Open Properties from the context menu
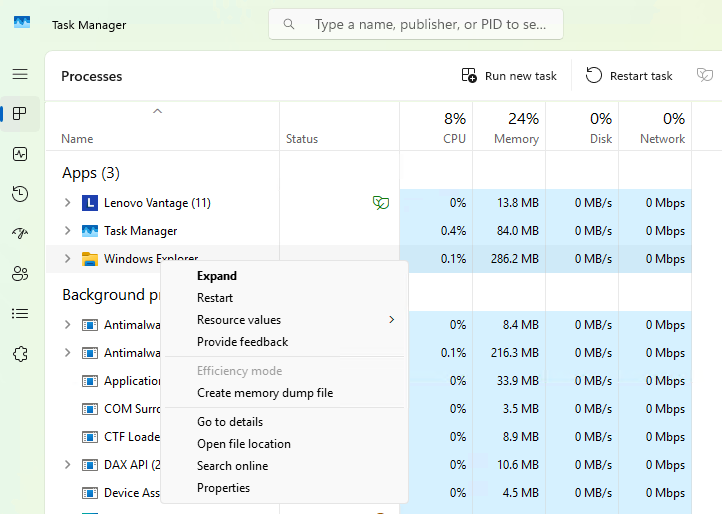Image resolution: width=722 pixels, height=514 pixels. 284,488
